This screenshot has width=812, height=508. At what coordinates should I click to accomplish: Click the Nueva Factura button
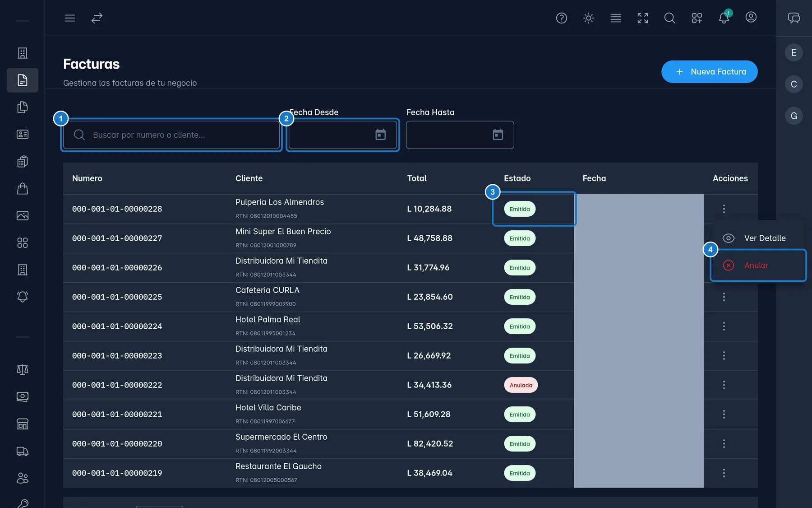pos(710,72)
